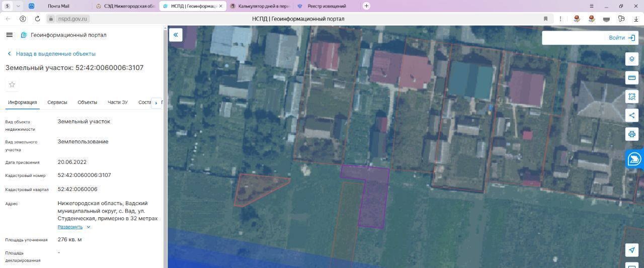Select the ruler measurement tool
Viewport: 644px width, 268px height.
(x=632, y=77)
